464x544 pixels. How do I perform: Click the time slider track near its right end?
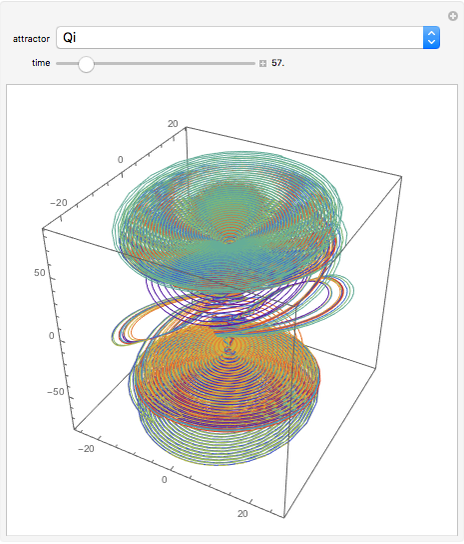[248, 63]
